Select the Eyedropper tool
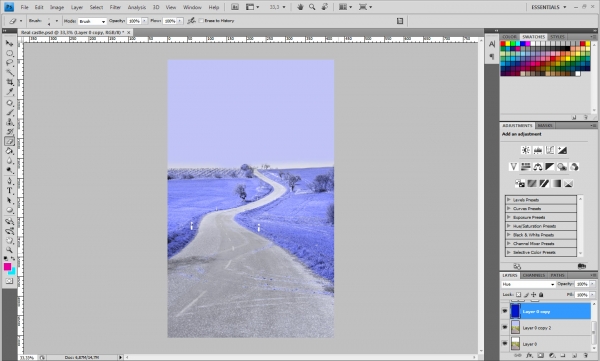 10,91
